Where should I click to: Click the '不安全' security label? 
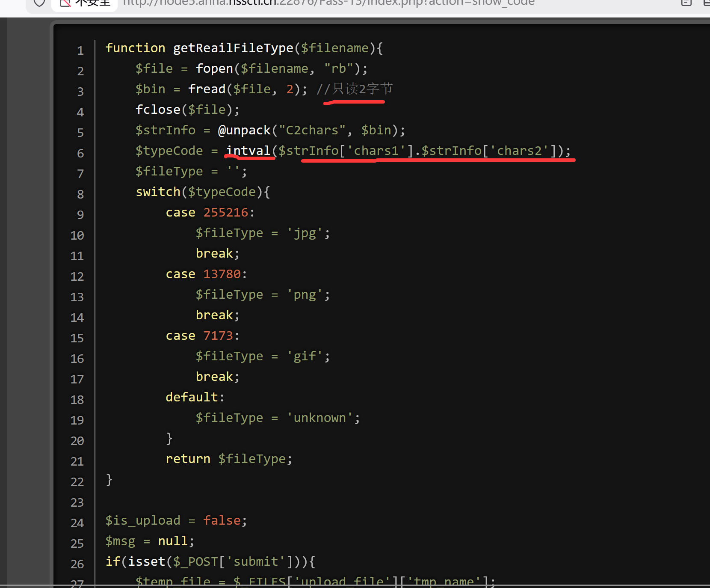click(93, 3)
